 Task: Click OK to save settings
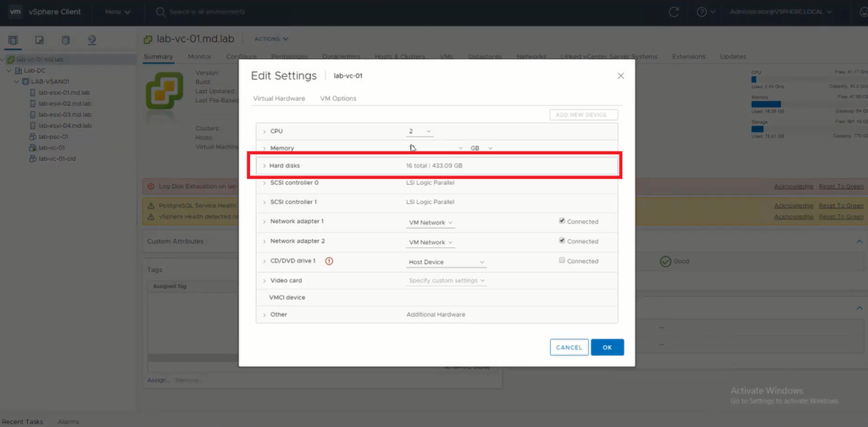click(607, 347)
